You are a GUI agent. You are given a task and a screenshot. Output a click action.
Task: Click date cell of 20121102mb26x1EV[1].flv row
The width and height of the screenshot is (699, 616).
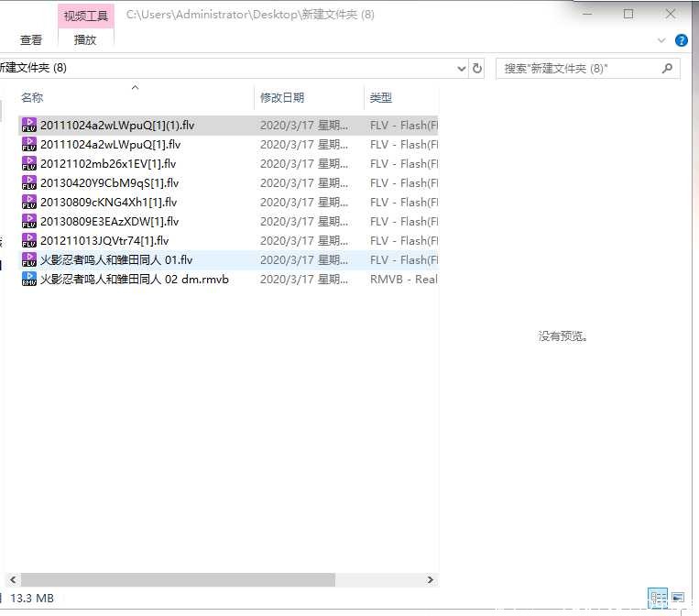pyautogui.click(x=304, y=164)
